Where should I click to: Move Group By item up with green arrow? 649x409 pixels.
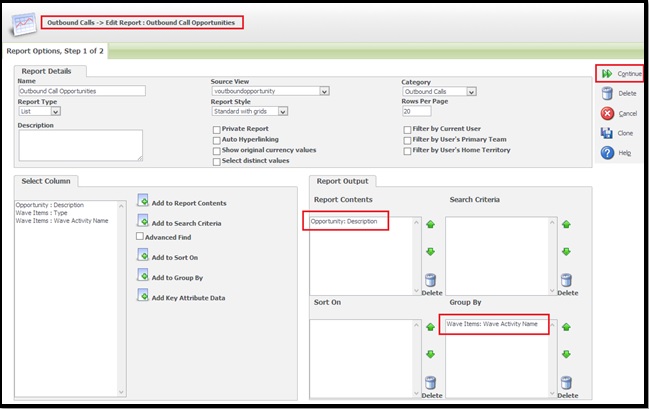coord(566,327)
